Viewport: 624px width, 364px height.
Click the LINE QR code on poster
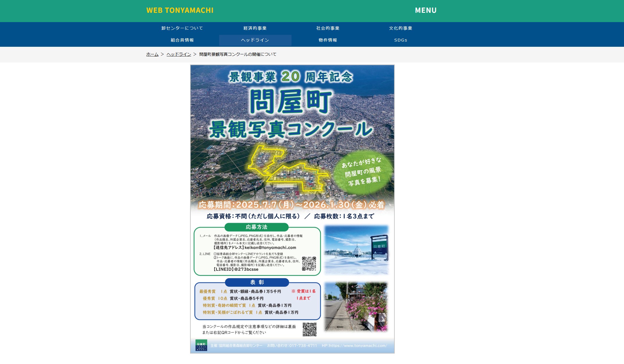(309, 263)
